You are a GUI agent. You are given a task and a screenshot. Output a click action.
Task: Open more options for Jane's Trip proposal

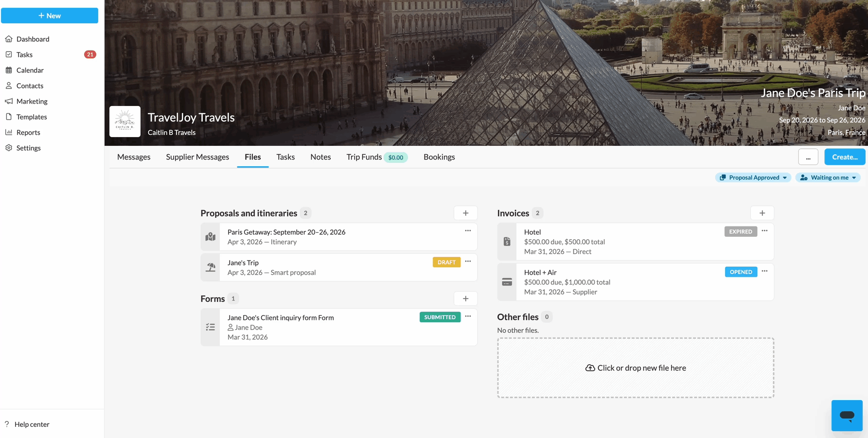click(x=468, y=262)
